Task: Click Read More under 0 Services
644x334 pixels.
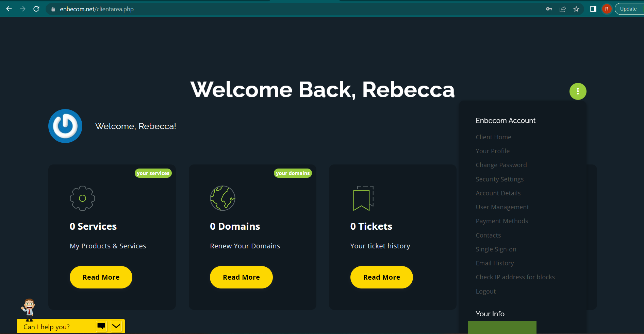Action: point(101,277)
